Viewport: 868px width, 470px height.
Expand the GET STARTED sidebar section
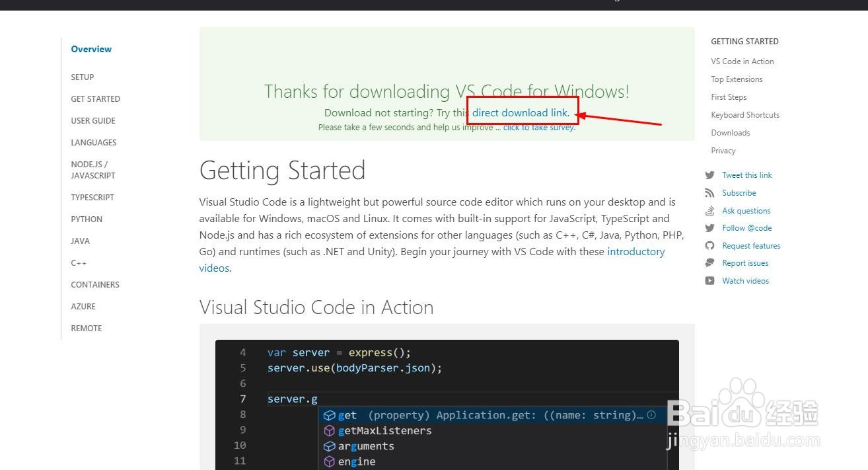click(x=96, y=99)
